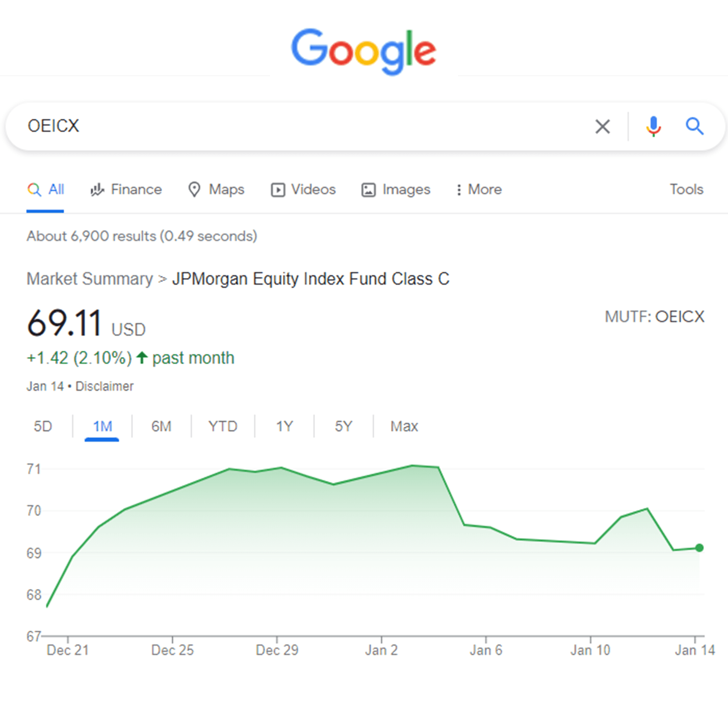Open the Disclaimer link
Image resolution: width=728 pixels, height=728 pixels.
pos(104,386)
